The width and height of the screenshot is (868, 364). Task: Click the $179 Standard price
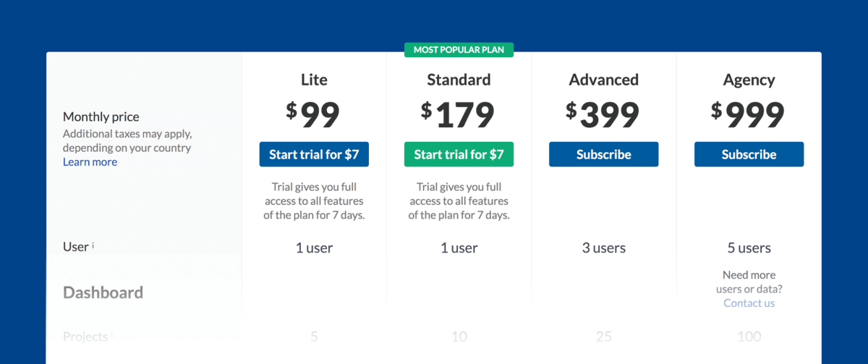(x=458, y=114)
